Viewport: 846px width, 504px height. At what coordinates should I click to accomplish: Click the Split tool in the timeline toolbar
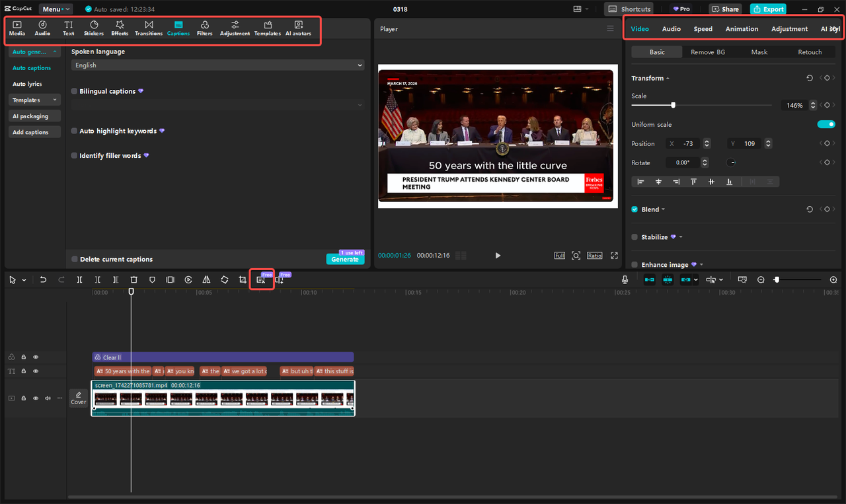79,279
